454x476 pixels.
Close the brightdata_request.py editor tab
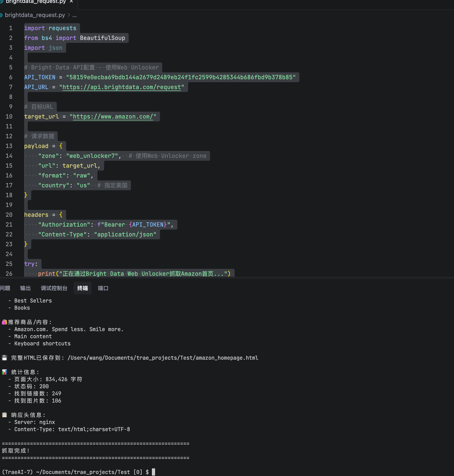click(x=71, y=1)
